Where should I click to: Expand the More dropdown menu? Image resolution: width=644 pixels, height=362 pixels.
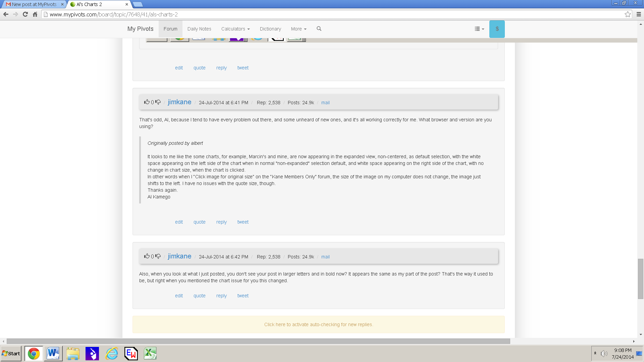point(299,29)
